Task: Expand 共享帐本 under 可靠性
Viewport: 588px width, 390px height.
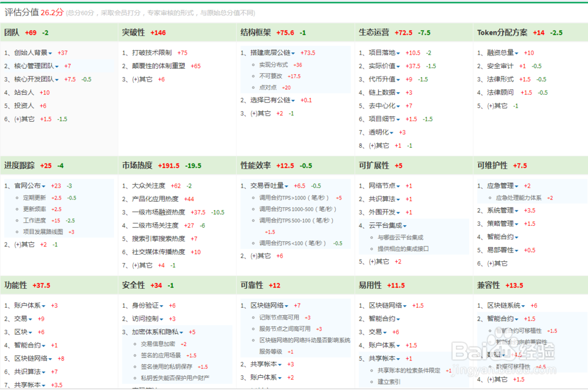Action: [x=280, y=365]
